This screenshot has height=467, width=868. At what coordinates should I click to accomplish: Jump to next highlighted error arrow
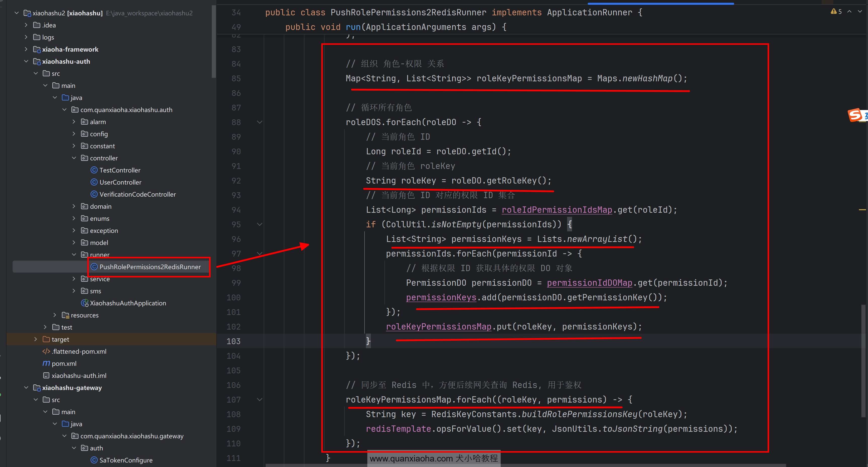[860, 12]
